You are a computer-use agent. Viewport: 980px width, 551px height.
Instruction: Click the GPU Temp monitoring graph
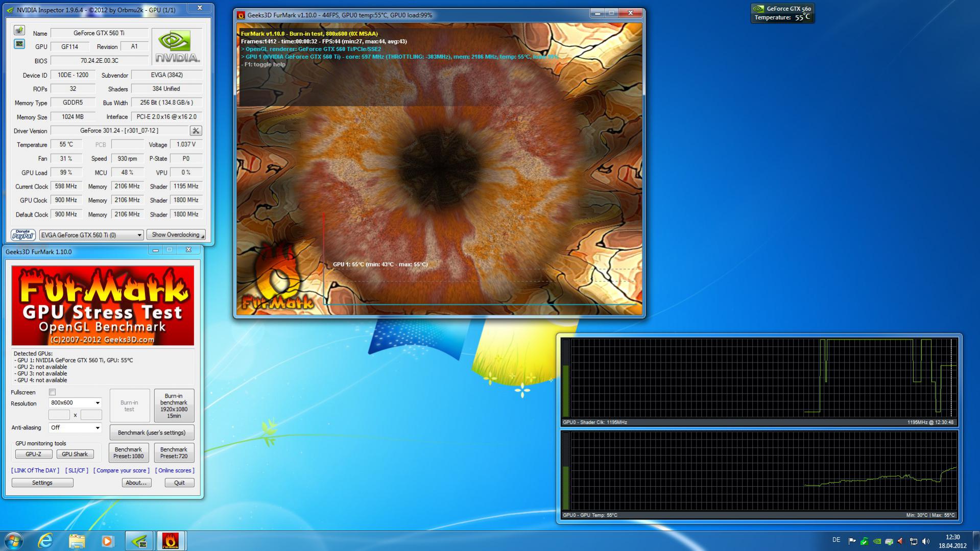click(759, 474)
